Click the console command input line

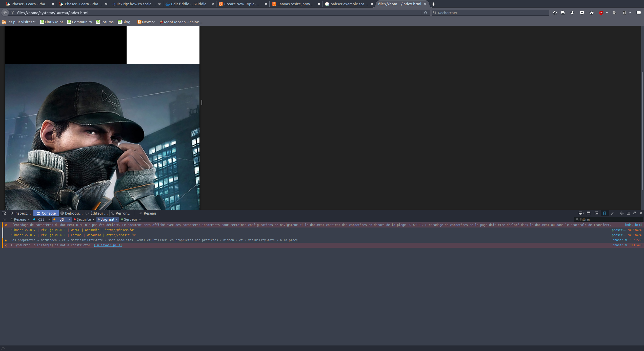[x=322, y=348]
